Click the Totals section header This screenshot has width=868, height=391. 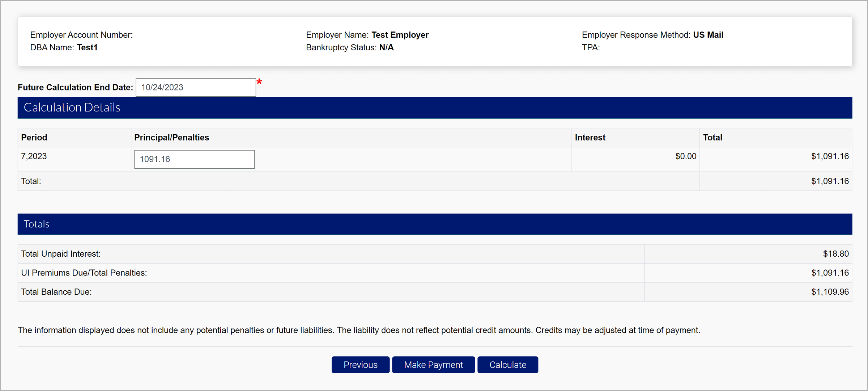[x=37, y=224]
